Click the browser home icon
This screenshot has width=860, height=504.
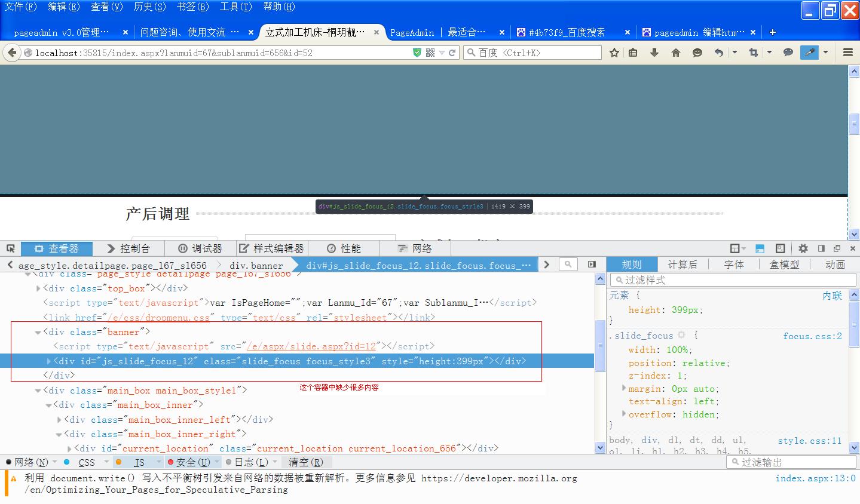tap(676, 53)
